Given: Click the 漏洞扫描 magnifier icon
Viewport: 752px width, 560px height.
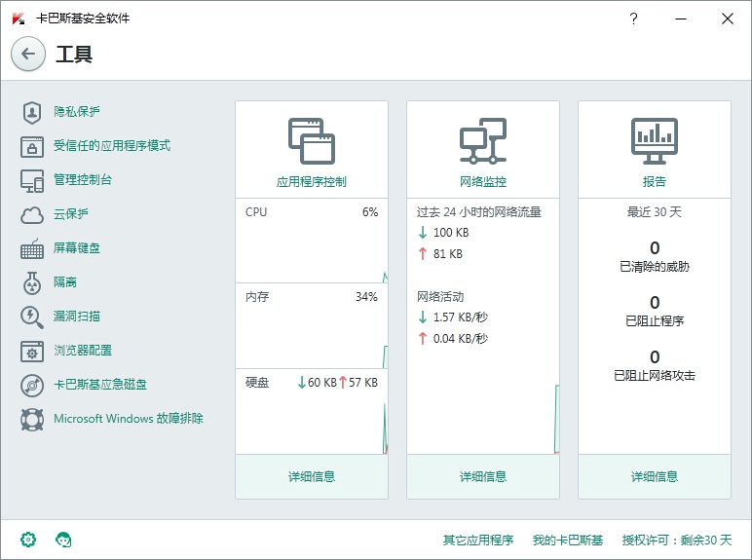Looking at the screenshot, I should pyautogui.click(x=31, y=317).
